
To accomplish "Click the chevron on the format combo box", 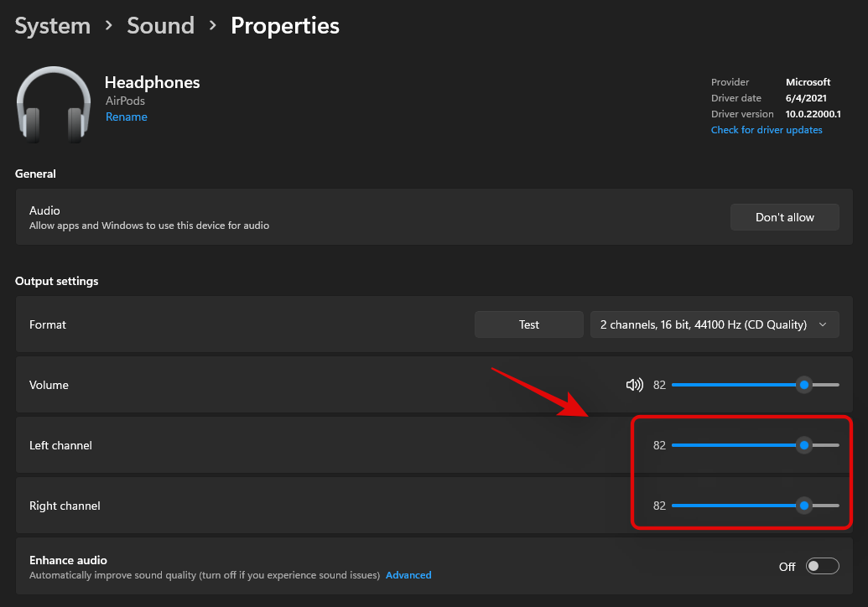I will point(823,324).
